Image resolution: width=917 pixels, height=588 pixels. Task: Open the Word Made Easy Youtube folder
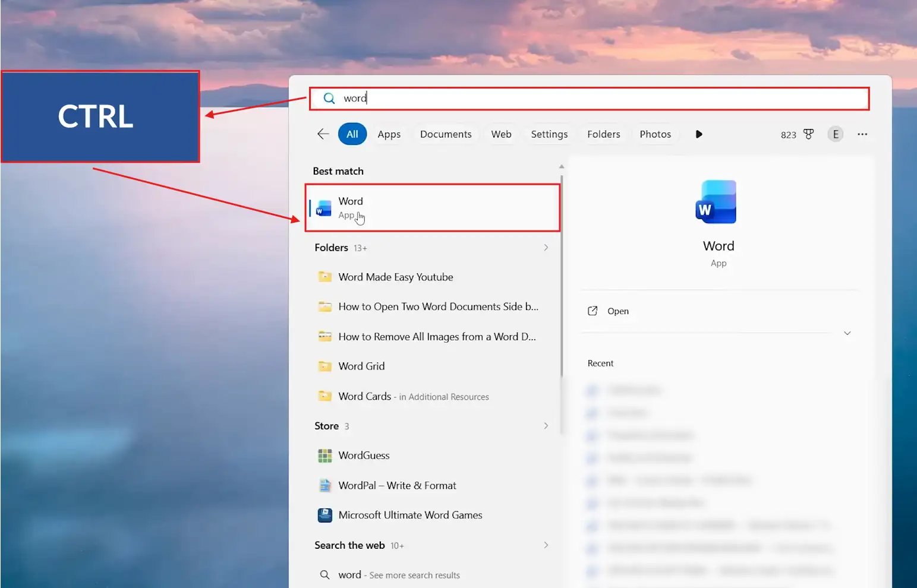pos(433,277)
